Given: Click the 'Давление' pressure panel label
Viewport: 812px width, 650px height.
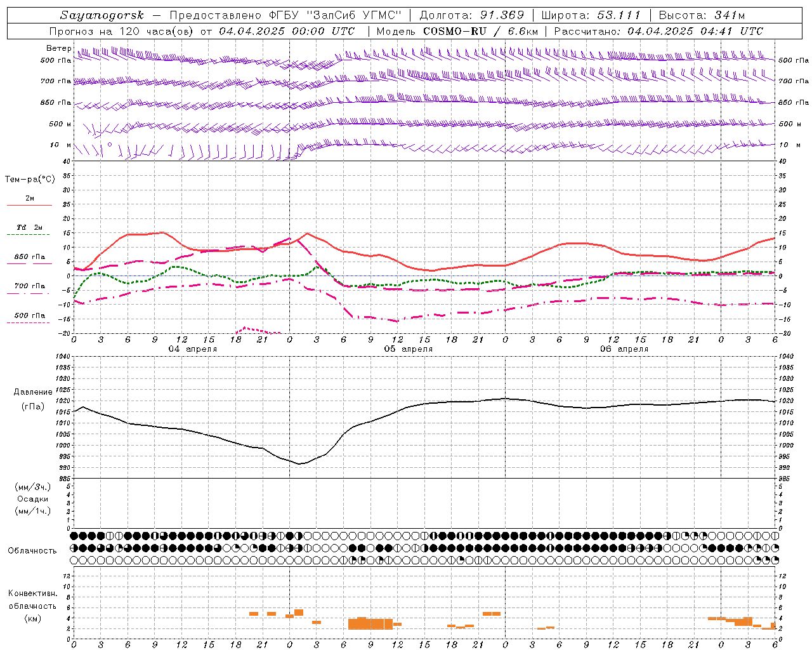Looking at the screenshot, I should [33, 392].
